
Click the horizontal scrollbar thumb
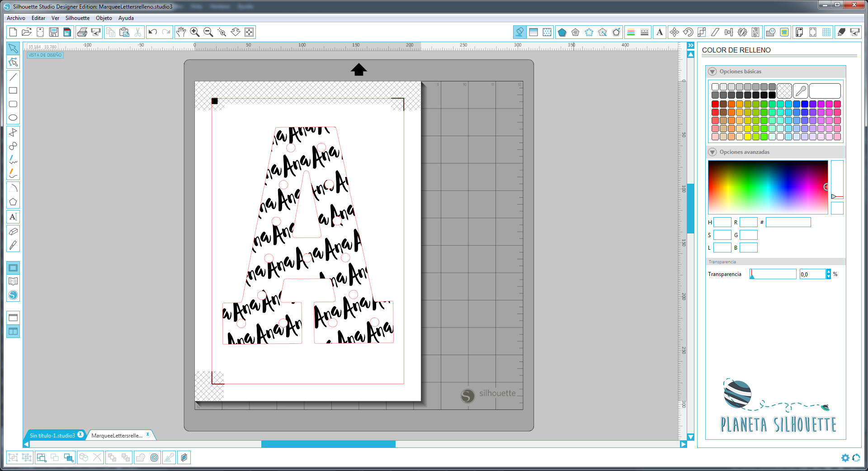(328, 444)
